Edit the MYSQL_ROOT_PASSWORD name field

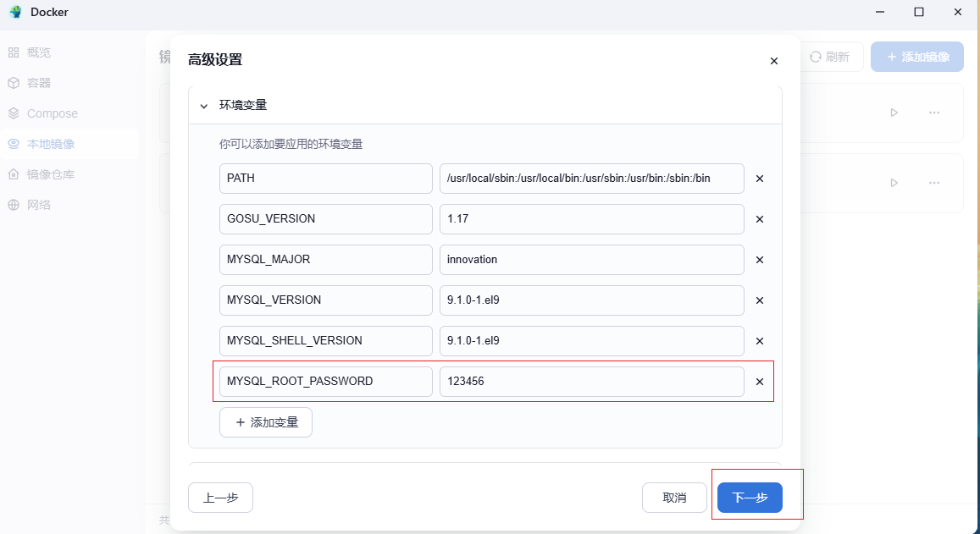point(325,382)
